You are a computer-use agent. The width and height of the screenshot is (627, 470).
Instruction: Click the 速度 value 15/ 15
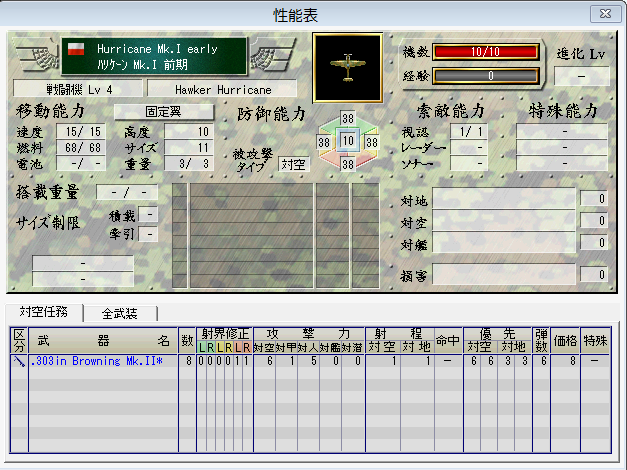(81, 131)
